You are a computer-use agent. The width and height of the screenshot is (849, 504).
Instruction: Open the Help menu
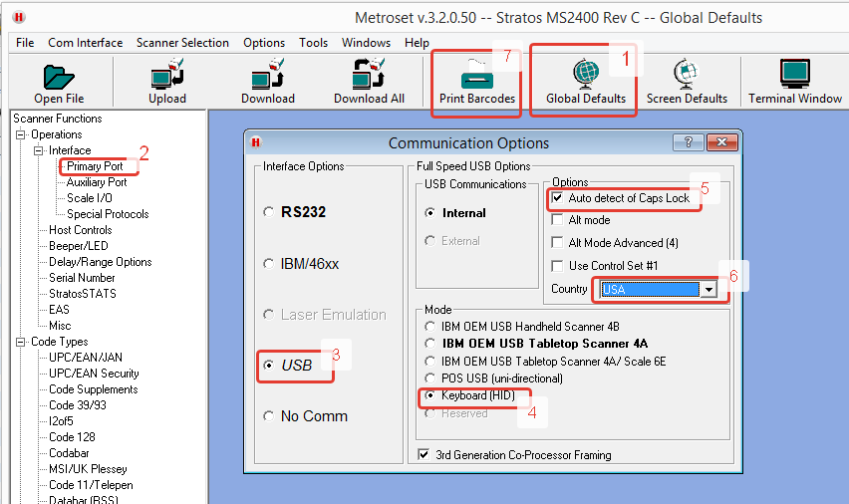click(x=417, y=43)
